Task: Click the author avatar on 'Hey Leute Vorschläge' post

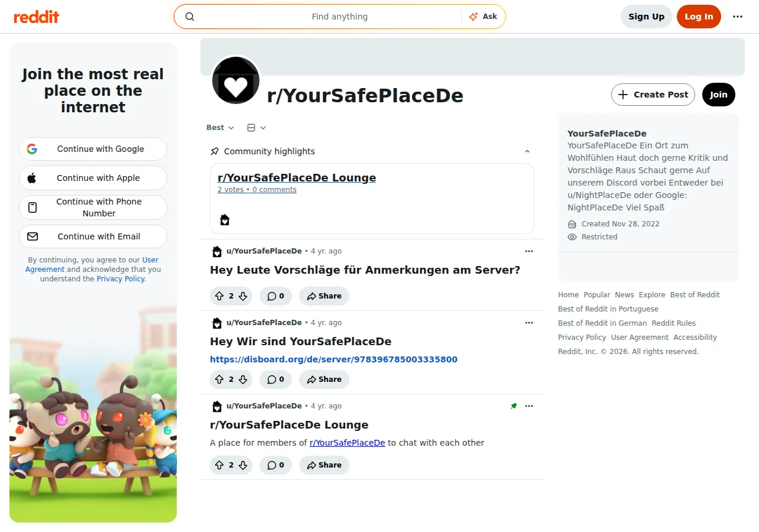Action: click(217, 251)
